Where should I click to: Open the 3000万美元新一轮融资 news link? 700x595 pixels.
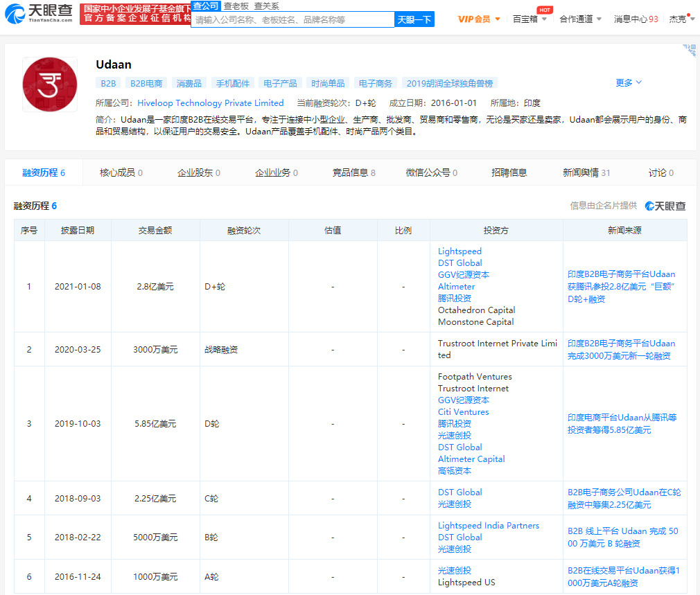coord(621,349)
